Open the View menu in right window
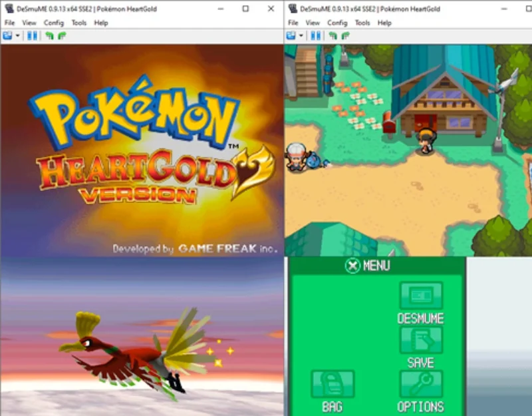Image resolution: width=532 pixels, height=416 pixels. tap(313, 23)
